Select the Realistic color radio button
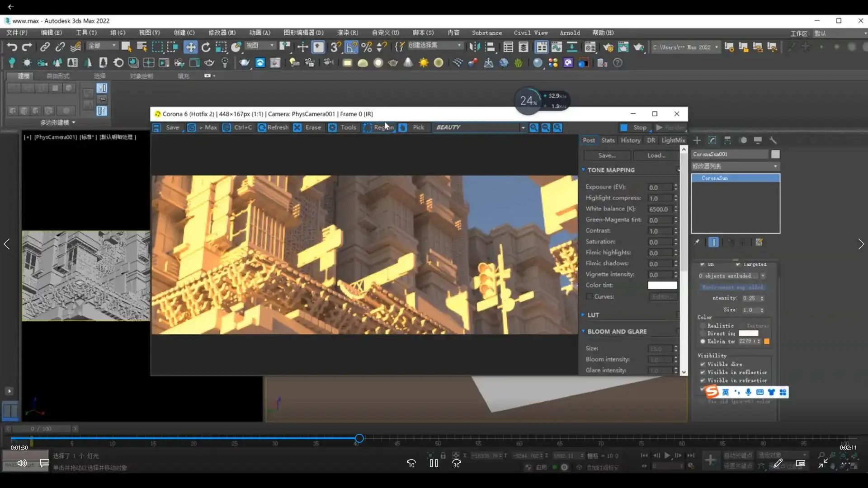The height and width of the screenshot is (488, 868). tap(703, 326)
